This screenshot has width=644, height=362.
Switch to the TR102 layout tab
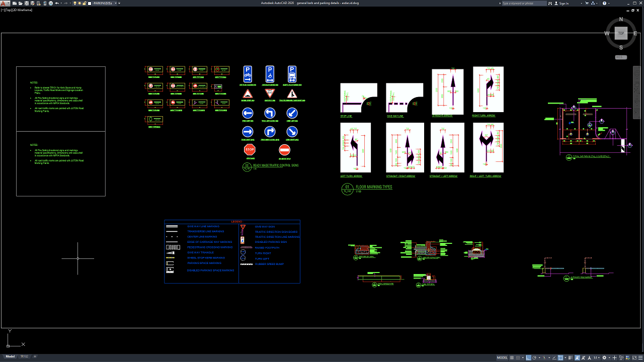pos(24,356)
